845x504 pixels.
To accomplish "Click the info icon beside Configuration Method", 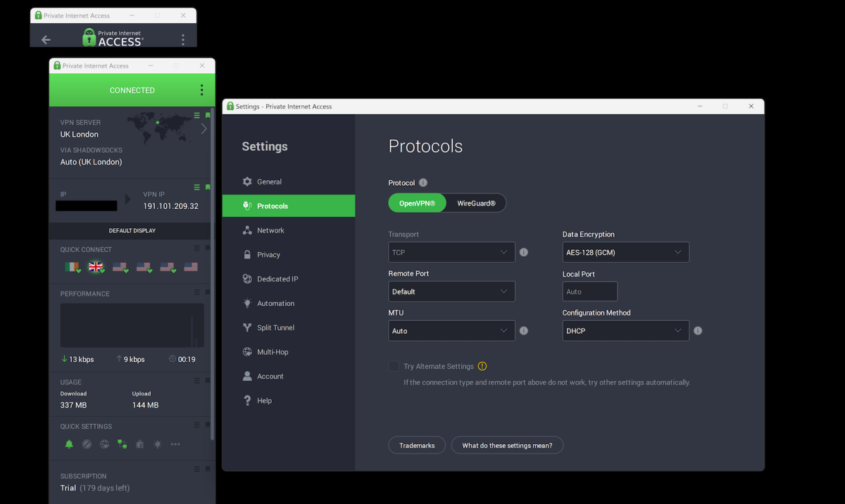I will click(x=698, y=331).
